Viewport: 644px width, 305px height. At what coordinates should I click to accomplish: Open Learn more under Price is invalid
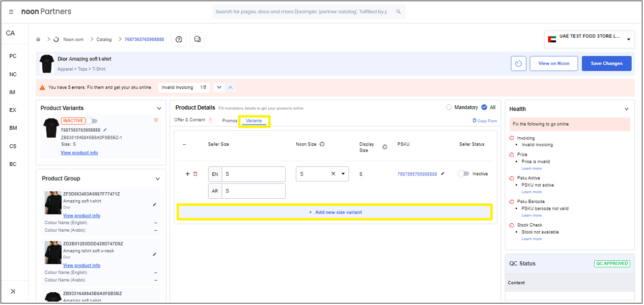pos(531,168)
